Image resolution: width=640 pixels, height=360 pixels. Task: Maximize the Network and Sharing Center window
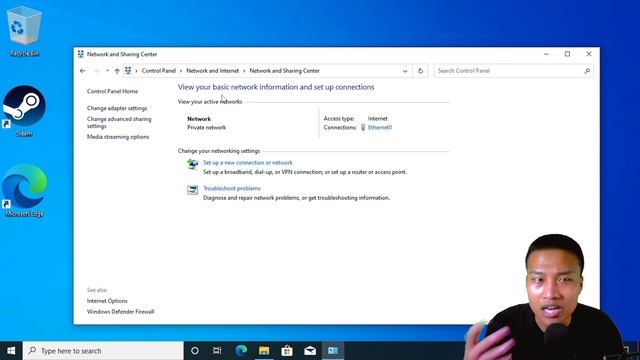coord(567,54)
